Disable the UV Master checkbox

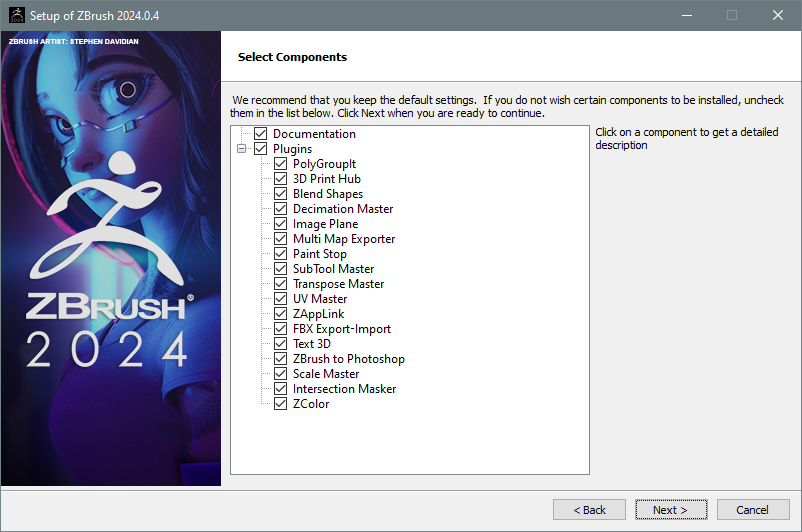pyautogui.click(x=280, y=299)
